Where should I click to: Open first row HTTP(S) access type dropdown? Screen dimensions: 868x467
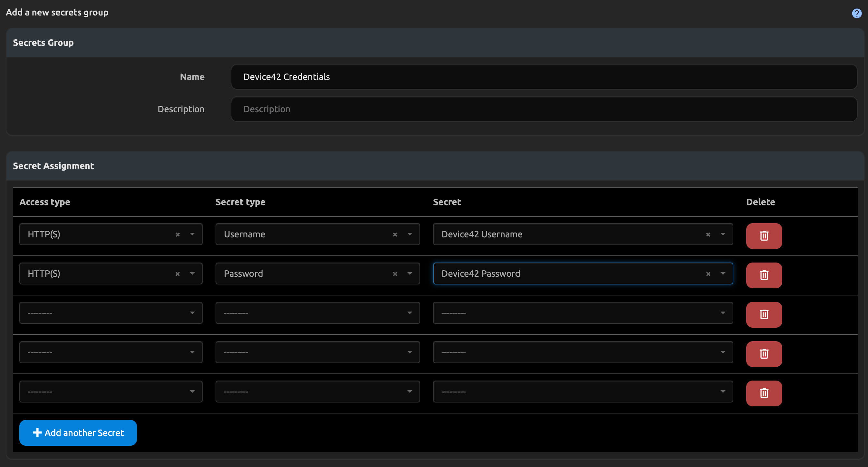[192, 234]
